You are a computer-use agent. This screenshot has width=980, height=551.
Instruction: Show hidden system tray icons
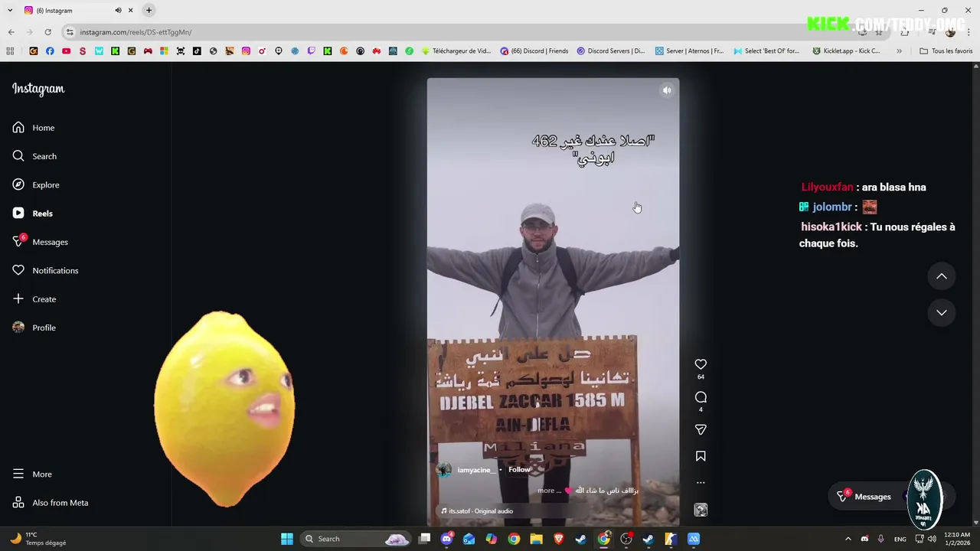pyautogui.click(x=848, y=539)
